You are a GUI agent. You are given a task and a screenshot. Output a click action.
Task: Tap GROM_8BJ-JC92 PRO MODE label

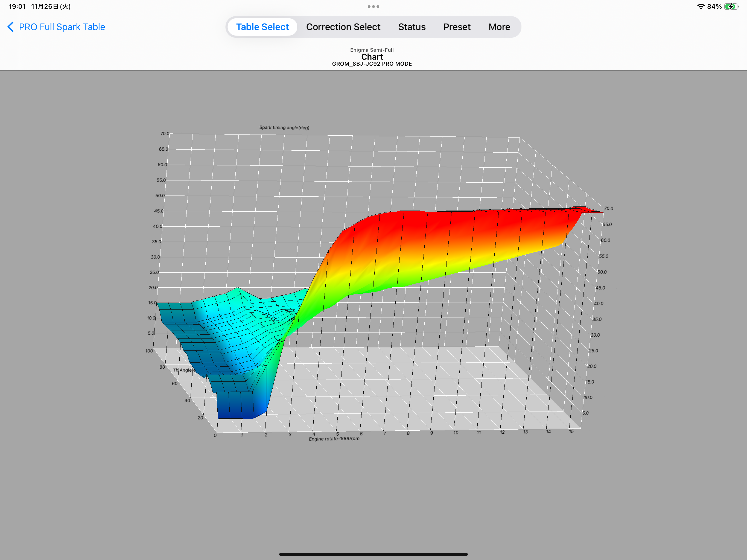(372, 64)
